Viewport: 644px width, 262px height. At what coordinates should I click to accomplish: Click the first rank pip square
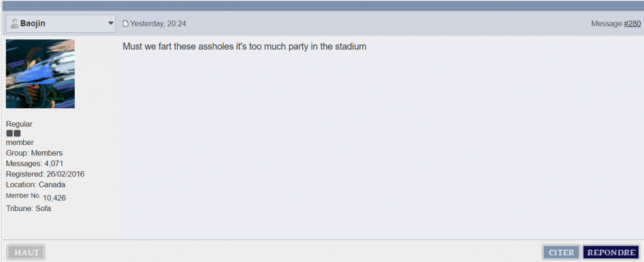point(10,133)
